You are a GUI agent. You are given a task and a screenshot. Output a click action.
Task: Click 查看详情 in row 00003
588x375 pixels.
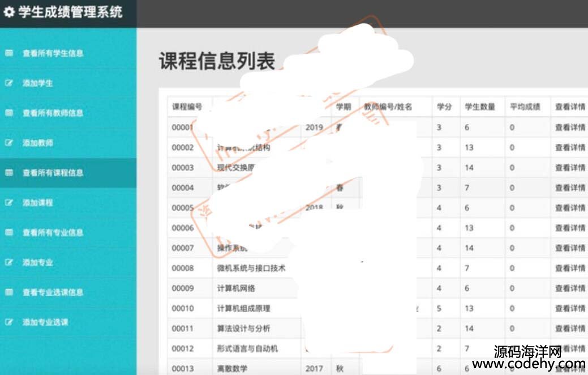(x=570, y=168)
